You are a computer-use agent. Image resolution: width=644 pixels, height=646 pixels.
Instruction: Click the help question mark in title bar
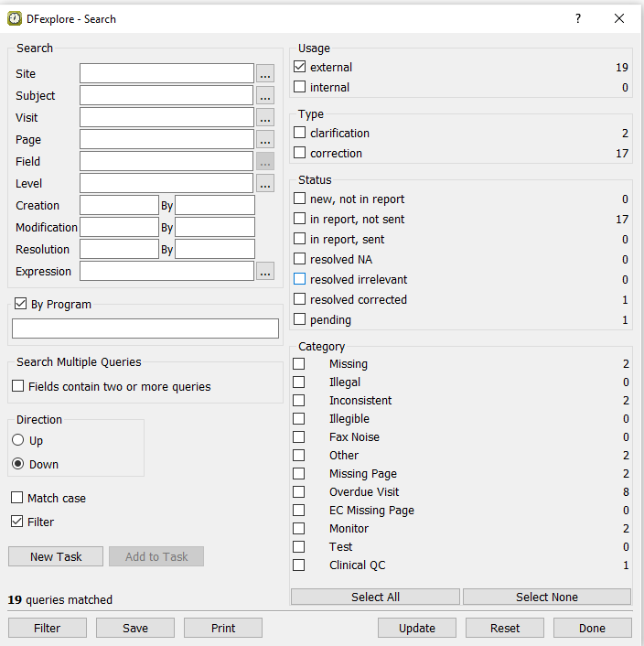(x=577, y=18)
